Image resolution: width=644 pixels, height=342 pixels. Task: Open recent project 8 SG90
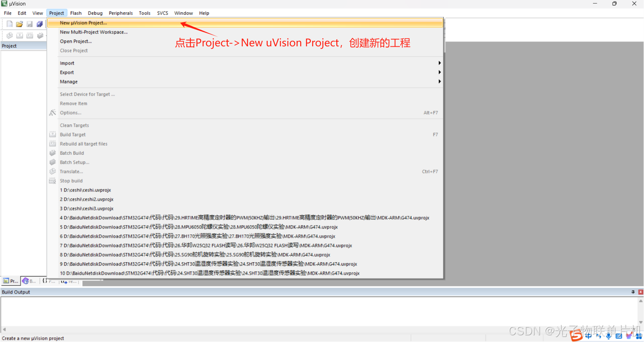pos(245,255)
